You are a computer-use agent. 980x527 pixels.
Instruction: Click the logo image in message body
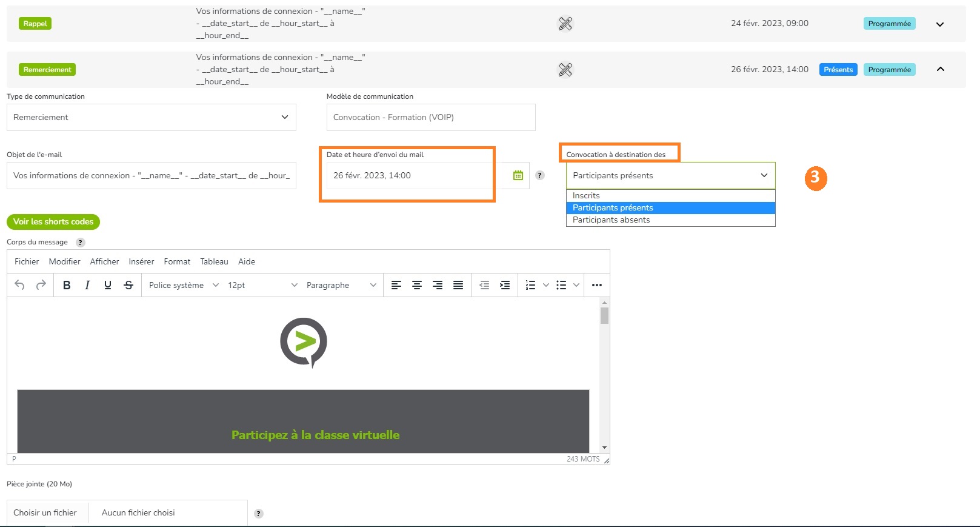(304, 342)
